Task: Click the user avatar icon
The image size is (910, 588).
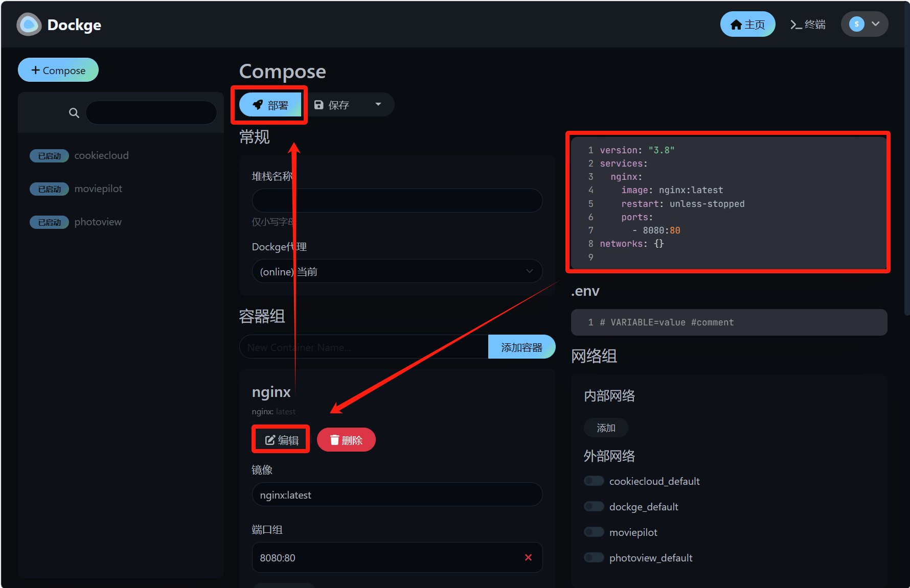Action: 857,24
